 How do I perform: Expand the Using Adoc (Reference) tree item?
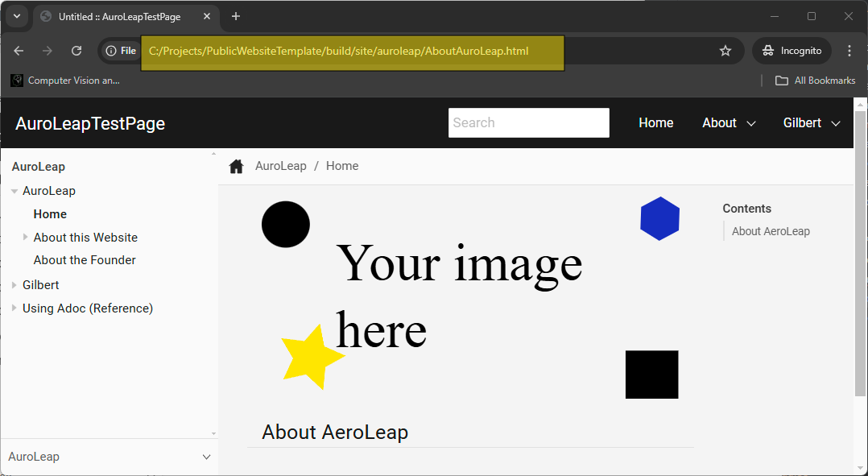click(x=14, y=308)
